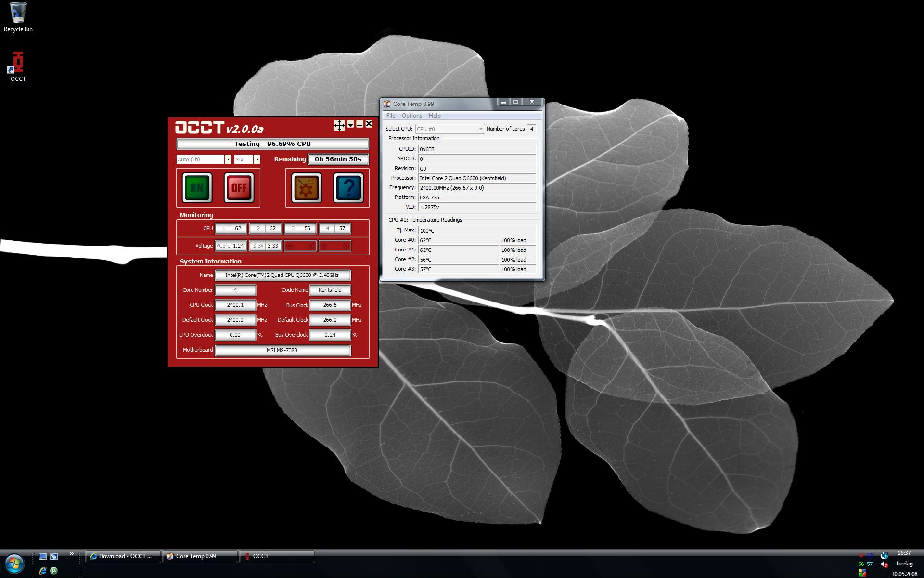Viewport: 924px width, 578px height.
Task: Expand the Mix test mode dropdown
Action: pyautogui.click(x=257, y=159)
